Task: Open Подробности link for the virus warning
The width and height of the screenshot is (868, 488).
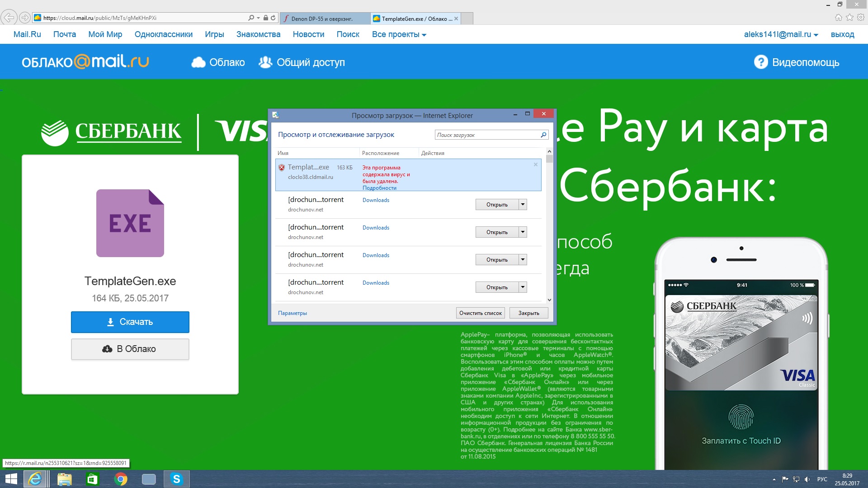Action: click(379, 188)
